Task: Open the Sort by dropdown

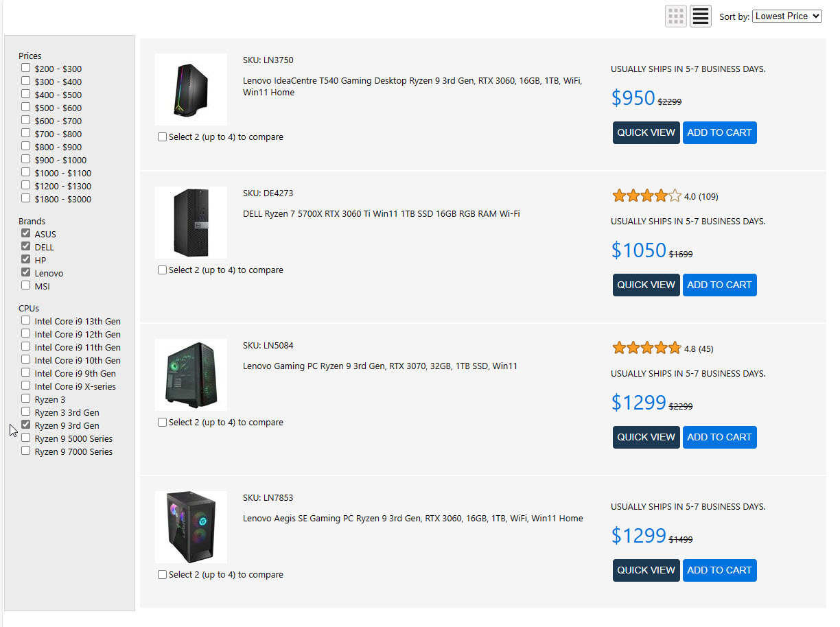Action: point(786,16)
